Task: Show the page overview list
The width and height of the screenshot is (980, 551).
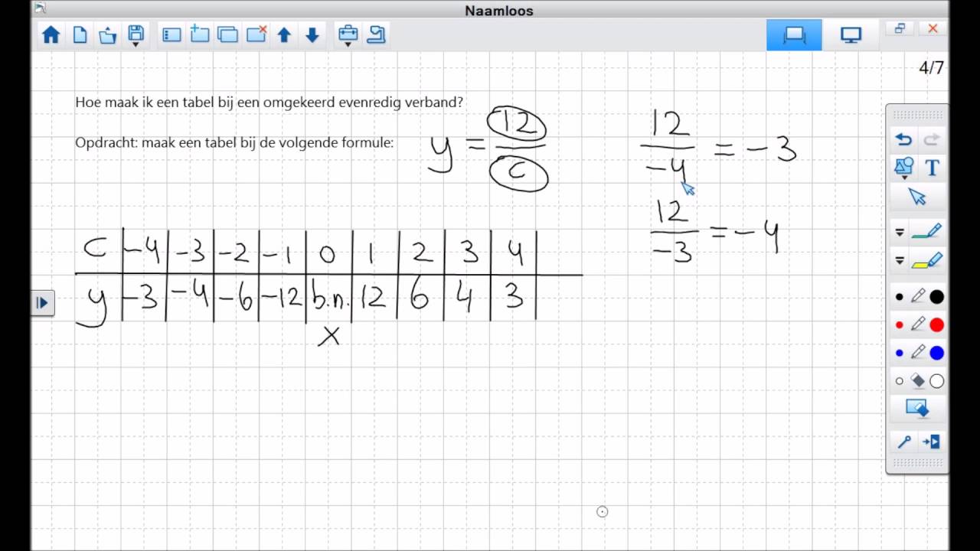Action: pyautogui.click(x=171, y=34)
